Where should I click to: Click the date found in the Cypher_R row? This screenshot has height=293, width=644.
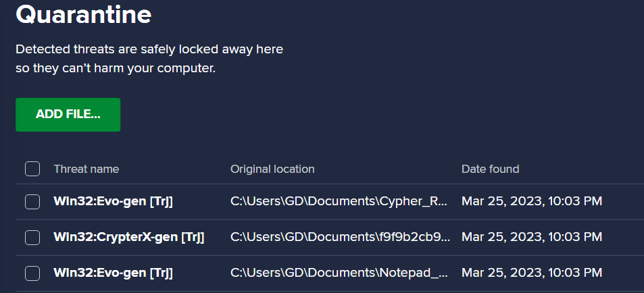pyautogui.click(x=532, y=201)
